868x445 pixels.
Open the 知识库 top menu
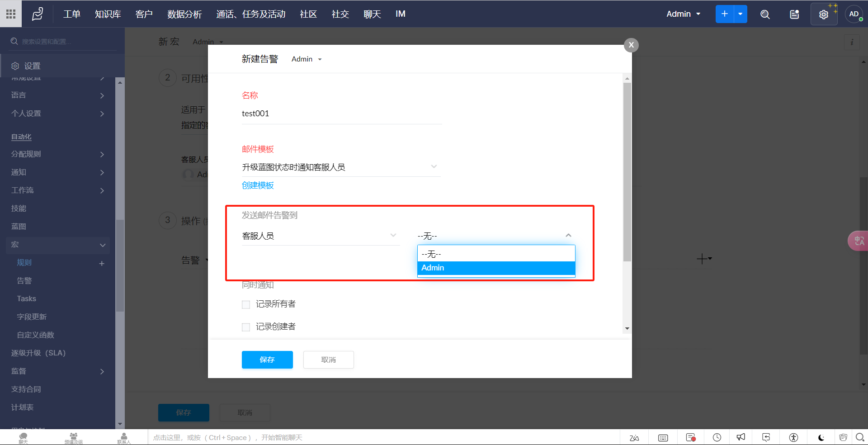click(108, 14)
